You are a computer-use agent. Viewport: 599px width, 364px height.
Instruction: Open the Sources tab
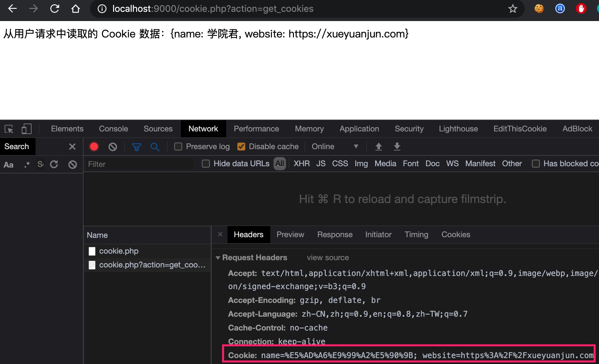(x=158, y=129)
